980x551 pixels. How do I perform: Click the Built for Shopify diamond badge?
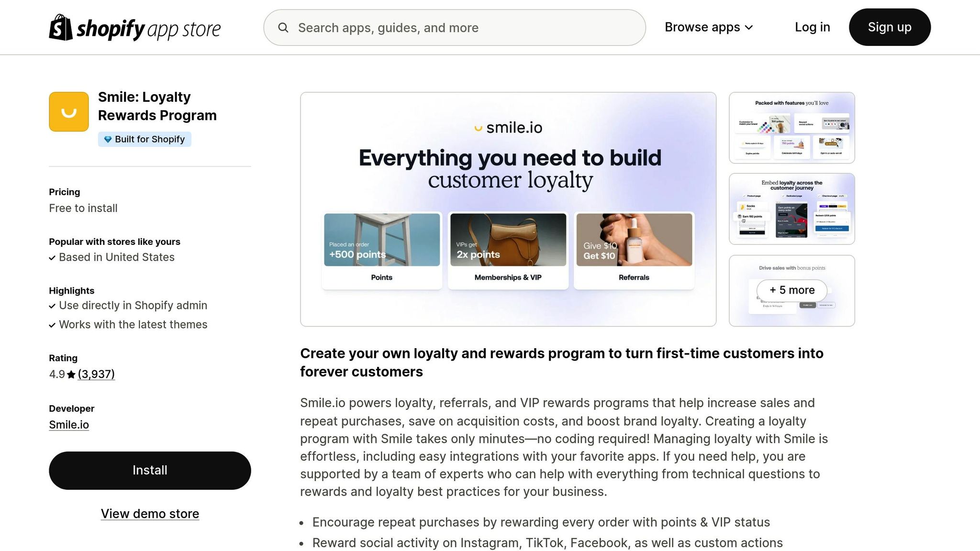click(x=144, y=139)
